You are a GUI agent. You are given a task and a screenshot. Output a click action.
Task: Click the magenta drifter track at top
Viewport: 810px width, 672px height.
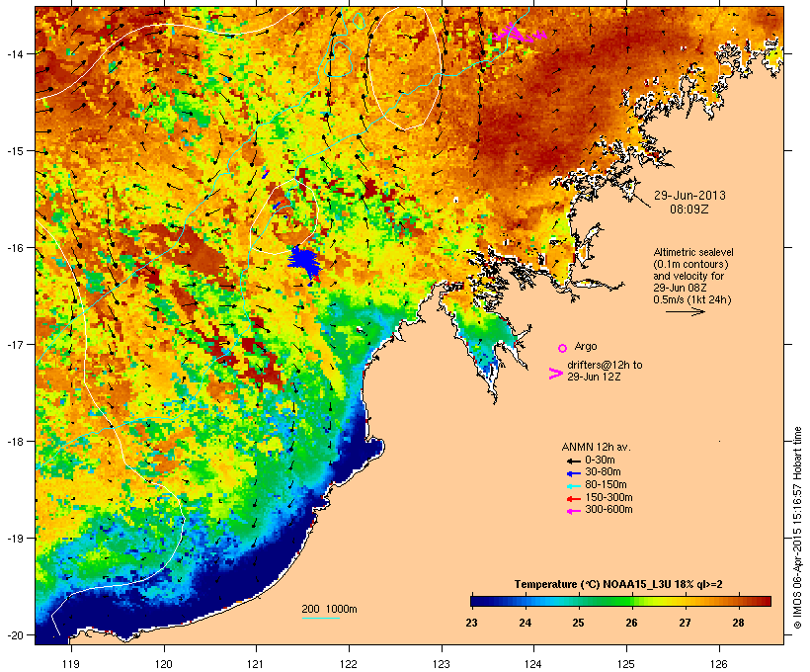coord(519,34)
